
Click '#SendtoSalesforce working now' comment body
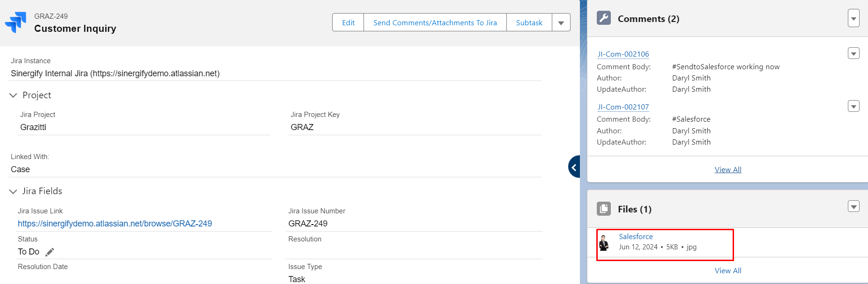tap(726, 67)
